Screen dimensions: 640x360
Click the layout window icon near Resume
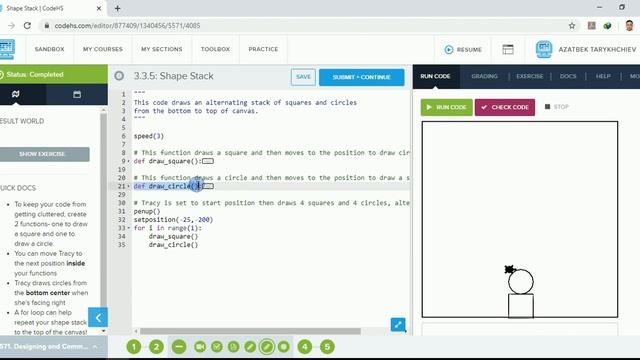(508, 49)
